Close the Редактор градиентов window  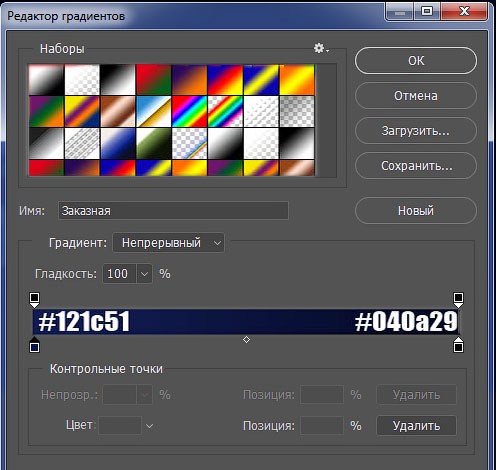[464, 12]
